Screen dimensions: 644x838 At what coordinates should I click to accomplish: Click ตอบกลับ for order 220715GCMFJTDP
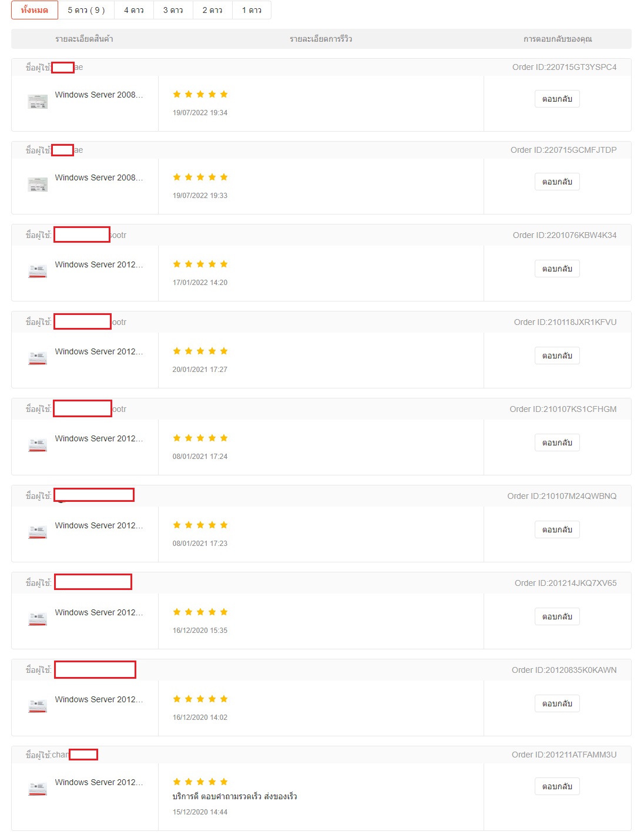(x=557, y=182)
